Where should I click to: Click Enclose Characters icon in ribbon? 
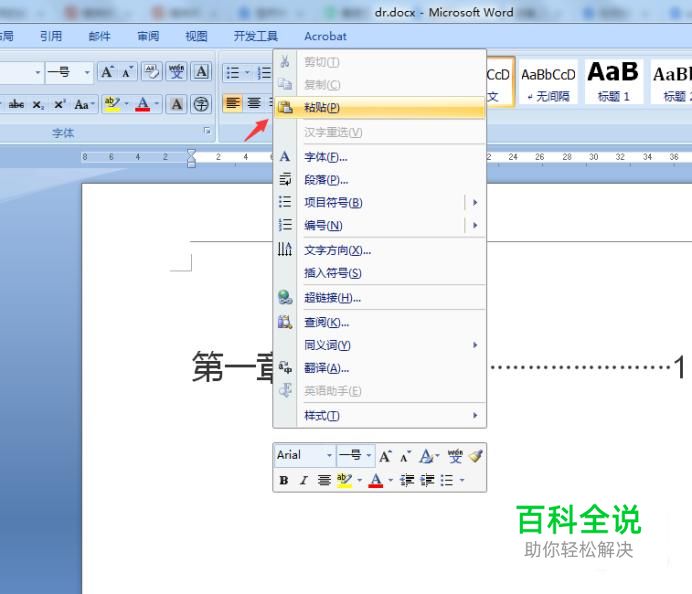[201, 105]
